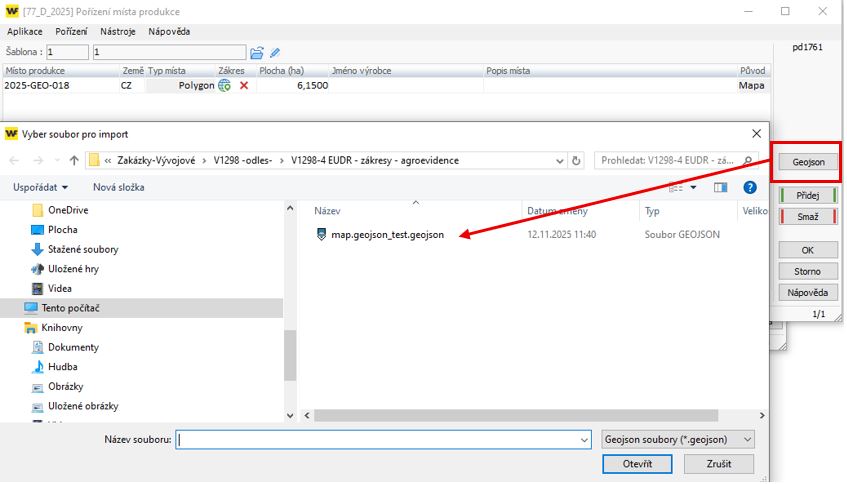Click the pencil edit icon beside Šablona

tap(275, 52)
